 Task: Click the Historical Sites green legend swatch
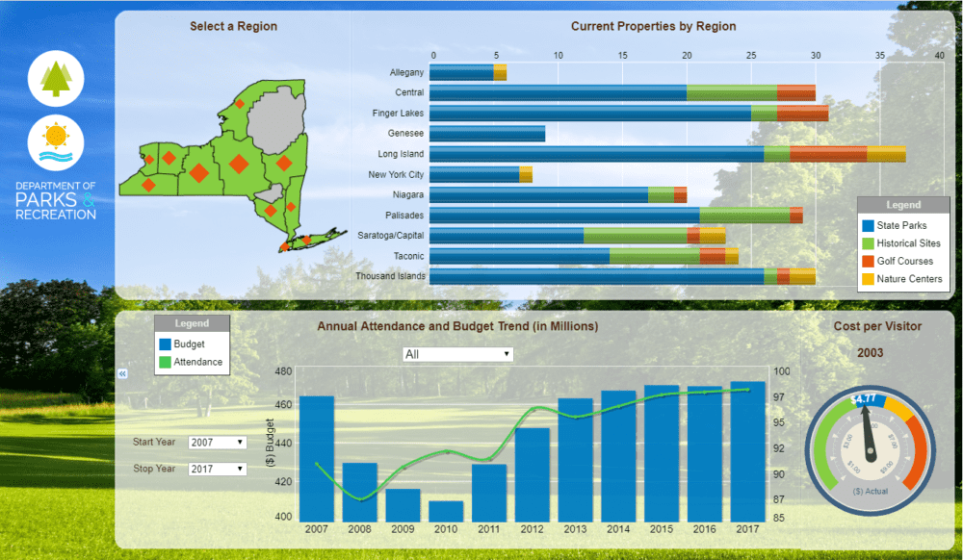[x=867, y=243]
